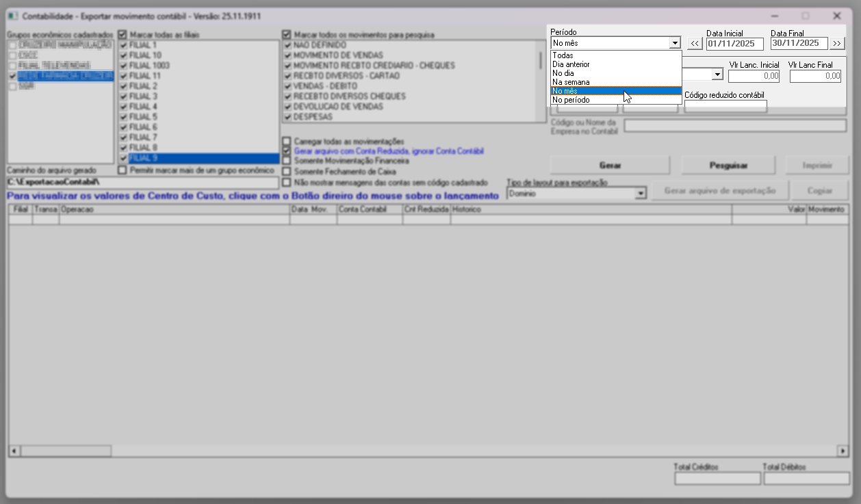The width and height of the screenshot is (861, 504).
Task: Toggle 'Gerar arquivo com Conta Reduzida' option
Action: [287, 151]
